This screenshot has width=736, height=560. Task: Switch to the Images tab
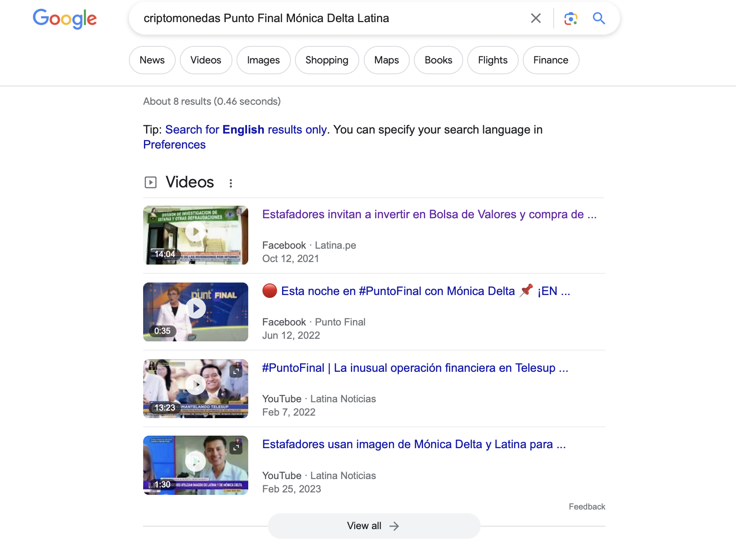pos(263,60)
